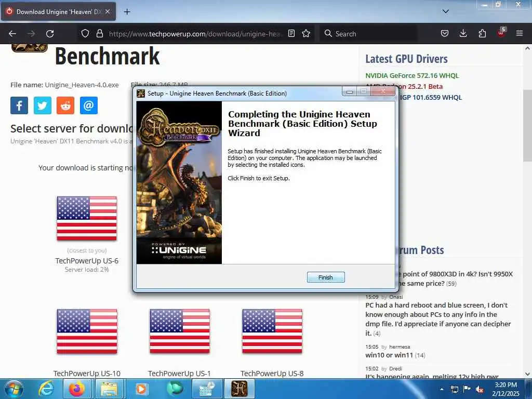Share on Reddit icon

65,105
